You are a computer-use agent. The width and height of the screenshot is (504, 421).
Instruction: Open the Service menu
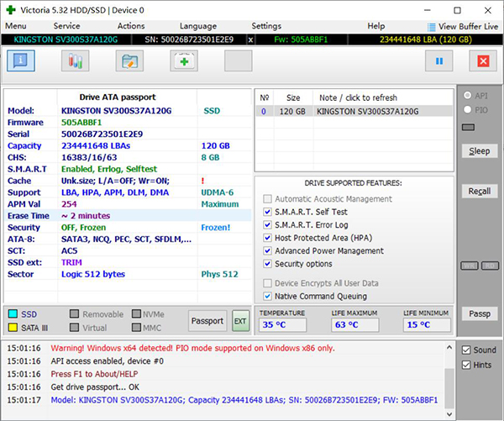pyautogui.click(x=67, y=26)
